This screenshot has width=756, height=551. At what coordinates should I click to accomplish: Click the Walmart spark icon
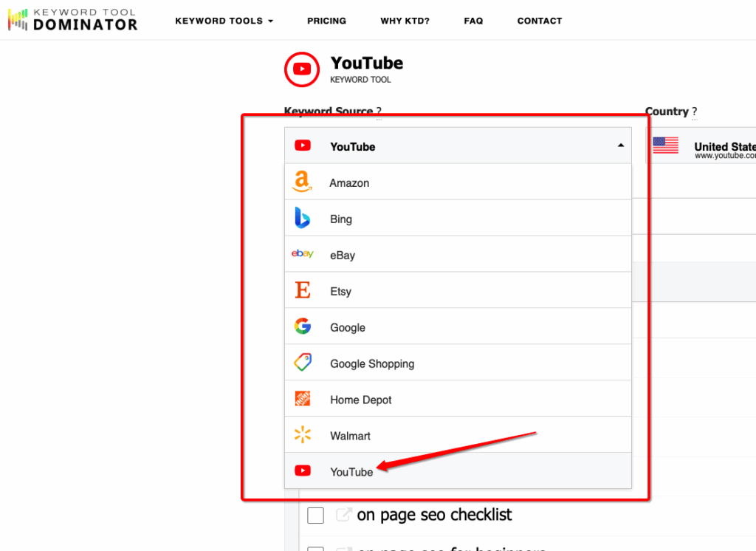(x=302, y=435)
